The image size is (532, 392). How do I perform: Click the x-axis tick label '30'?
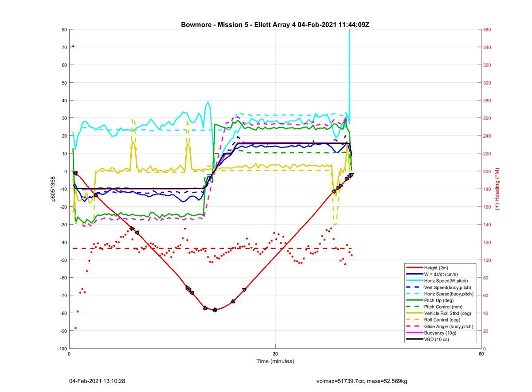[x=275, y=354]
